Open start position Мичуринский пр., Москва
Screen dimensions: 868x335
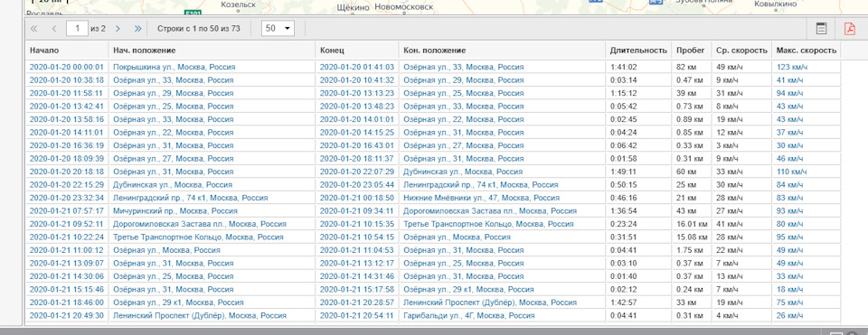point(175,211)
